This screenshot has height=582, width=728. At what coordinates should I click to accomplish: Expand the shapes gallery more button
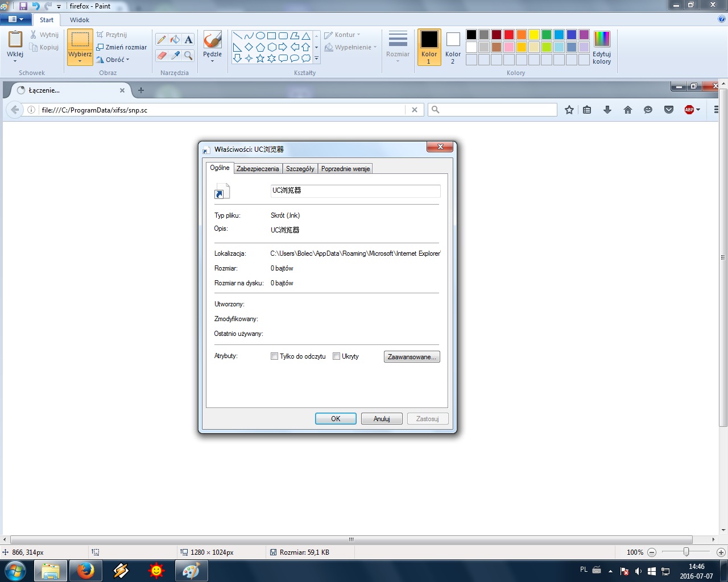(x=316, y=58)
